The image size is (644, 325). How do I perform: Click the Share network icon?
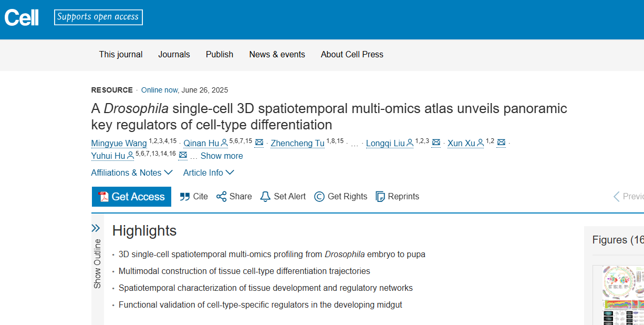(222, 197)
